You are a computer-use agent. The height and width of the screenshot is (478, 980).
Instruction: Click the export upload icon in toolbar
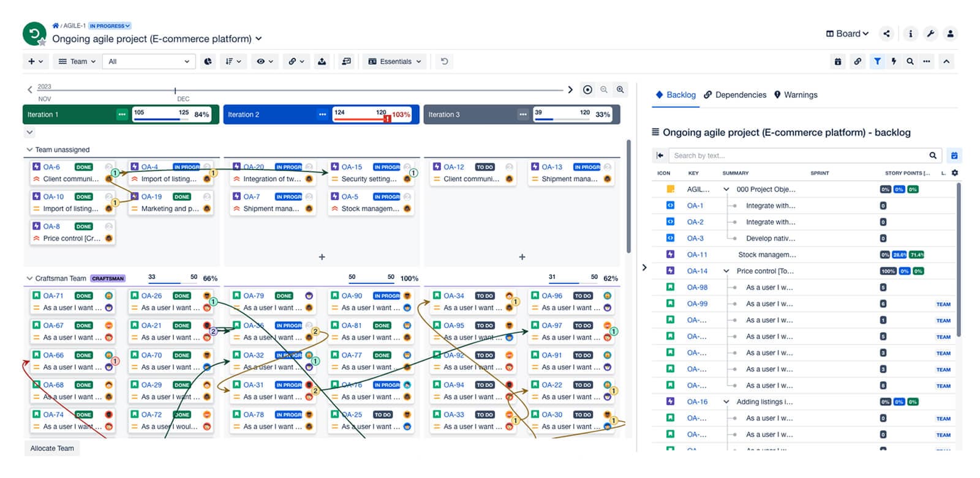322,61
